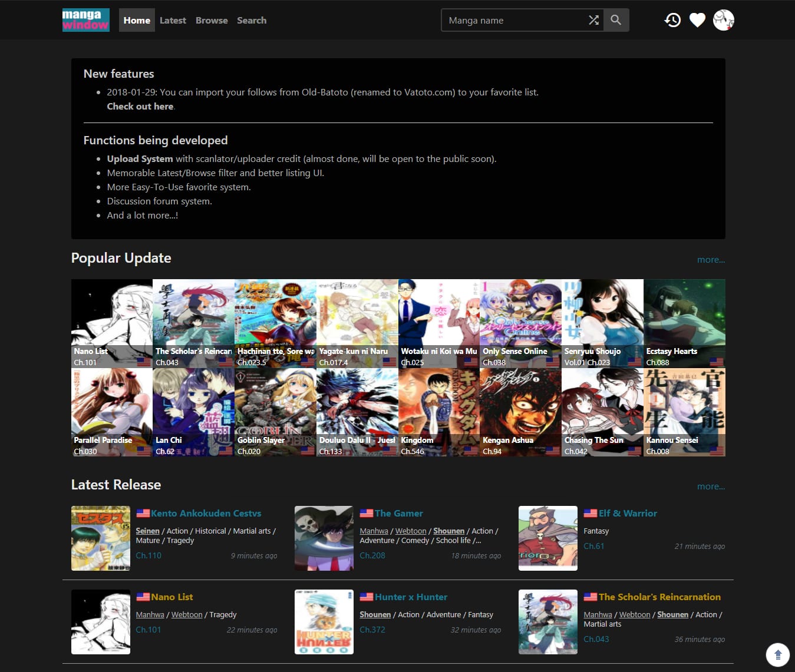
Task: Open Parallel Paradise cover
Action: [112, 412]
